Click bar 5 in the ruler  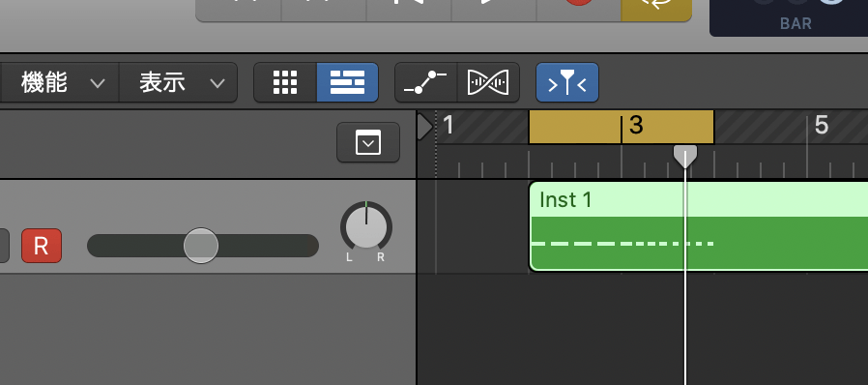click(x=822, y=126)
